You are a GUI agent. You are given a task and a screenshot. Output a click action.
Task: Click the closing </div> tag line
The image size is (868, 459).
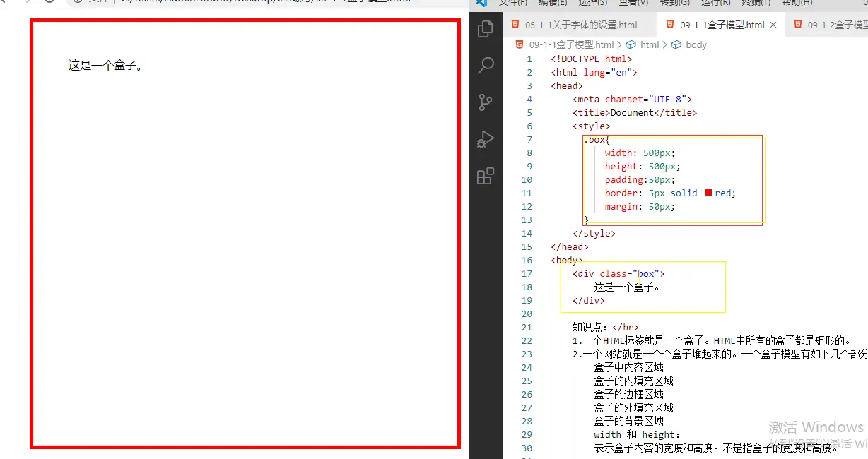tap(589, 300)
